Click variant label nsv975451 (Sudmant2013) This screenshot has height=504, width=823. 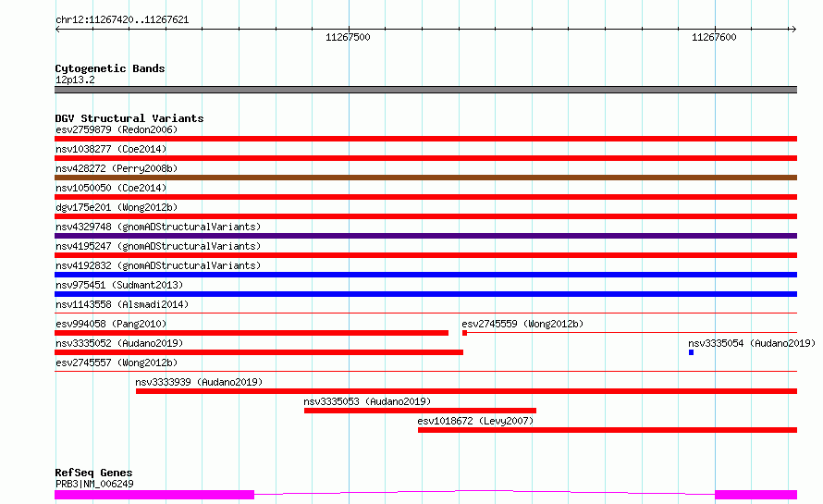point(119,285)
